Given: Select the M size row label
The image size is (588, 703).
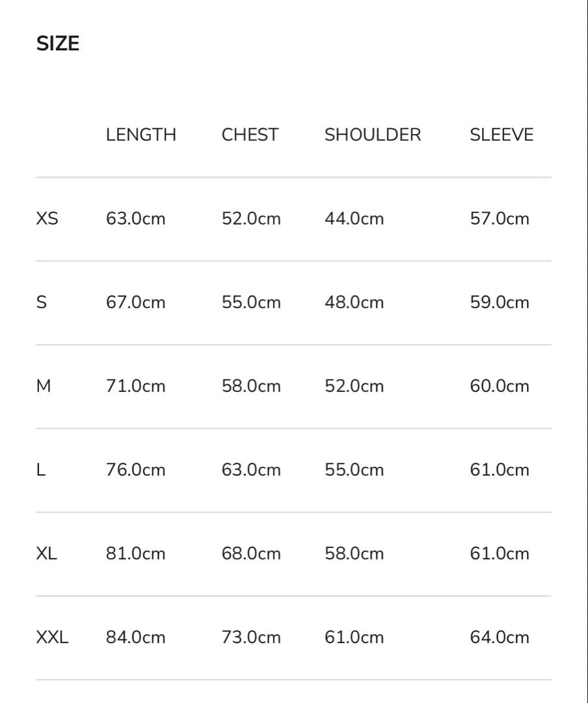Looking at the screenshot, I should coord(44,386).
